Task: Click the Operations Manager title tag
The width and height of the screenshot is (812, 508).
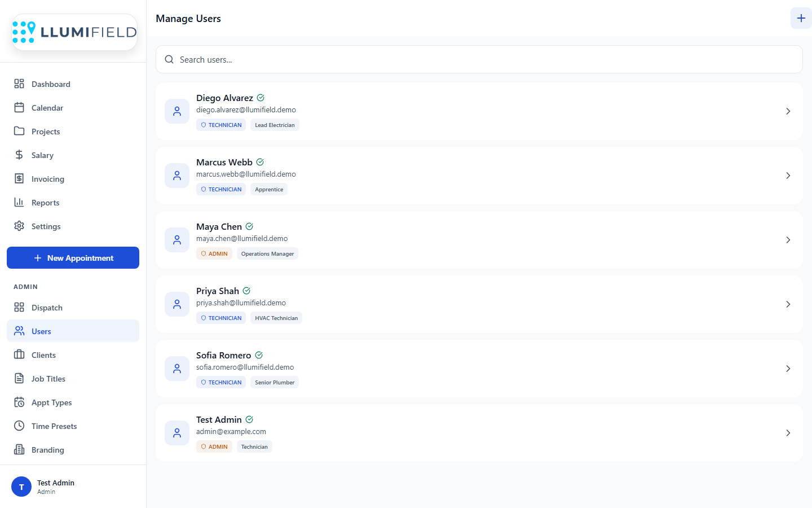Action: coord(267,254)
